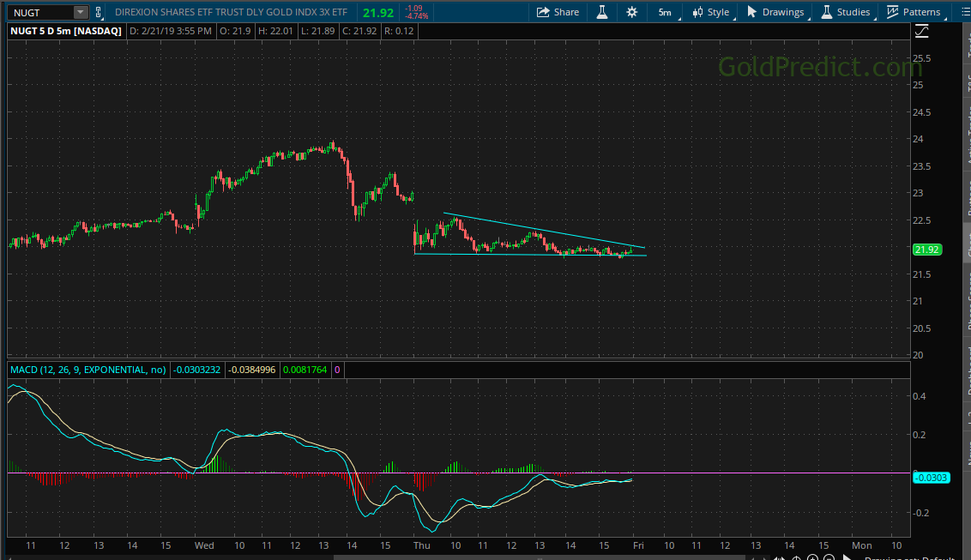Click the magenta 0 zero-line value
This screenshot has width=971, height=560.
point(337,370)
